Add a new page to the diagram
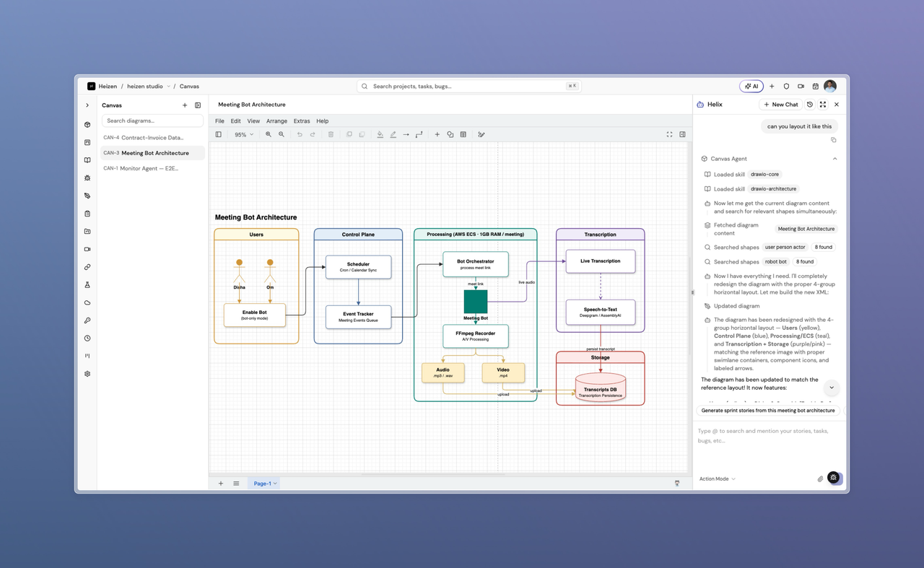Screen dimensions: 924x568 click(x=221, y=484)
